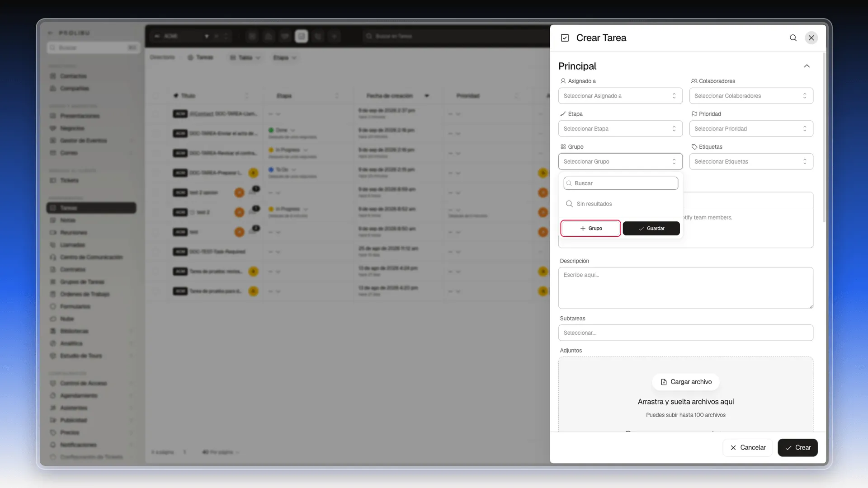This screenshot has width=868, height=488.
Task: Click the 'Arrastra y suelta archivos aquí' text
Action: pos(685,402)
